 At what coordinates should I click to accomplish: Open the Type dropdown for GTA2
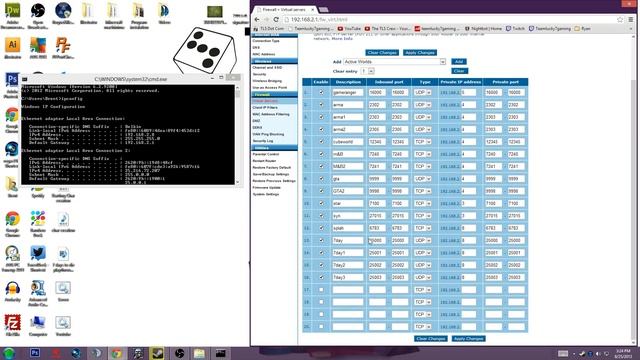coord(422,191)
